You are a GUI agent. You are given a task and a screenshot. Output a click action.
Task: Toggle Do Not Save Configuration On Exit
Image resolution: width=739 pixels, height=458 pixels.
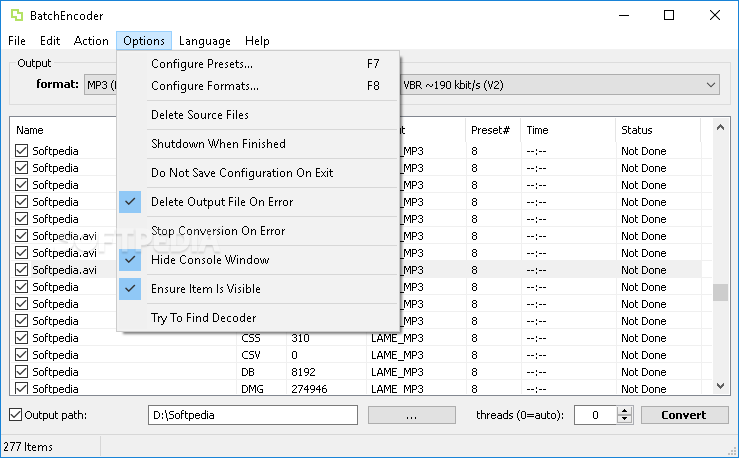(258, 173)
